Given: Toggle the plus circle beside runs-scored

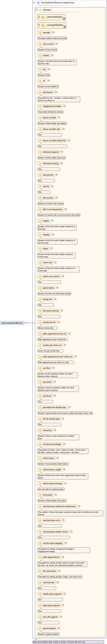Looking at the screenshot, I should pos(57,44).
